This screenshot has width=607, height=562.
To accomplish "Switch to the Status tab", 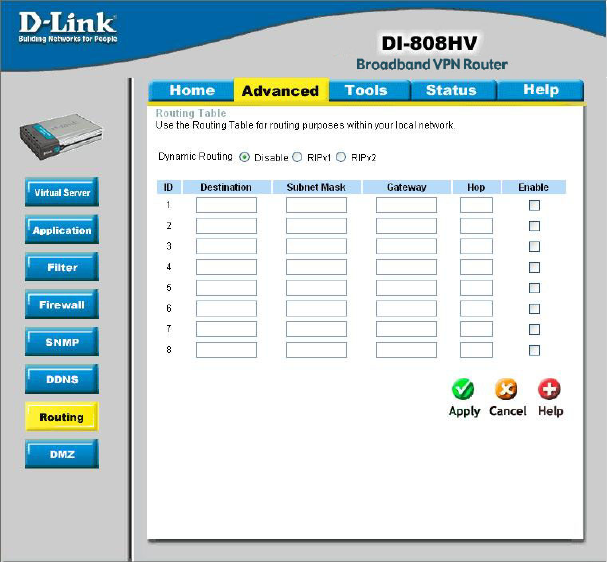I will tap(453, 91).
